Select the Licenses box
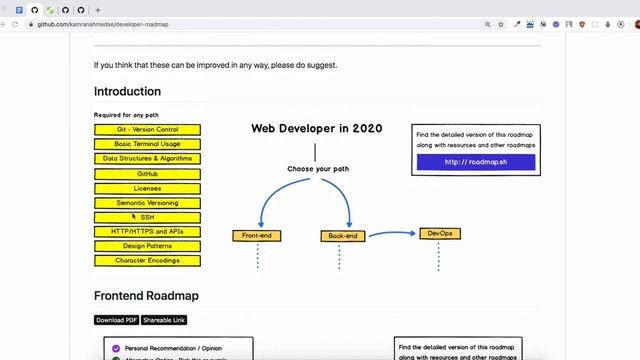Viewport: 640px width, 360px height. [x=147, y=189]
